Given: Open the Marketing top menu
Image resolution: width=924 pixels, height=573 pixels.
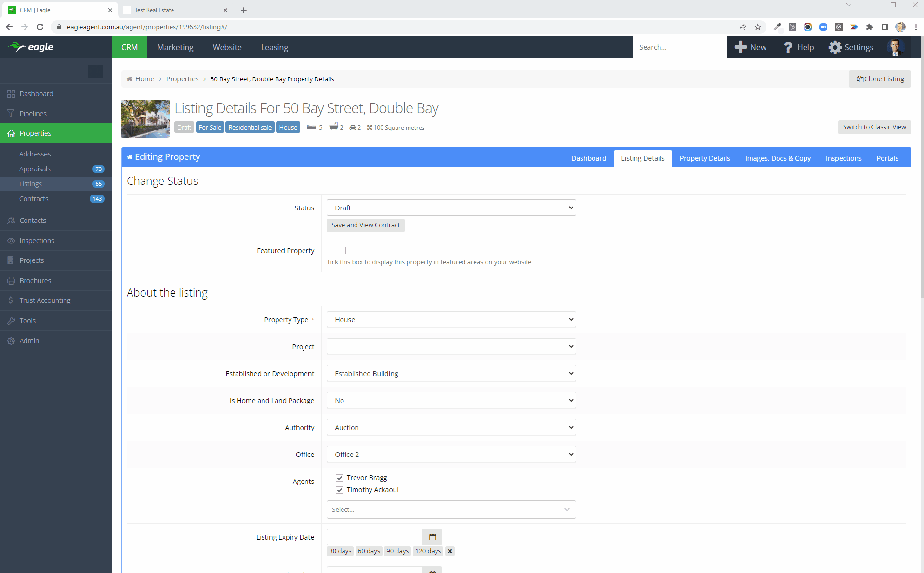Looking at the screenshot, I should [175, 47].
